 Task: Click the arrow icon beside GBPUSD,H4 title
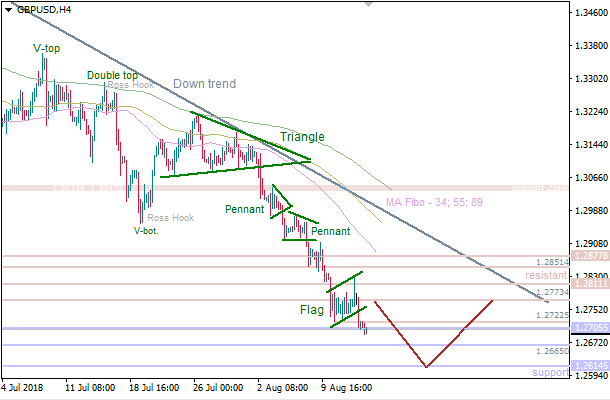pos(9,10)
